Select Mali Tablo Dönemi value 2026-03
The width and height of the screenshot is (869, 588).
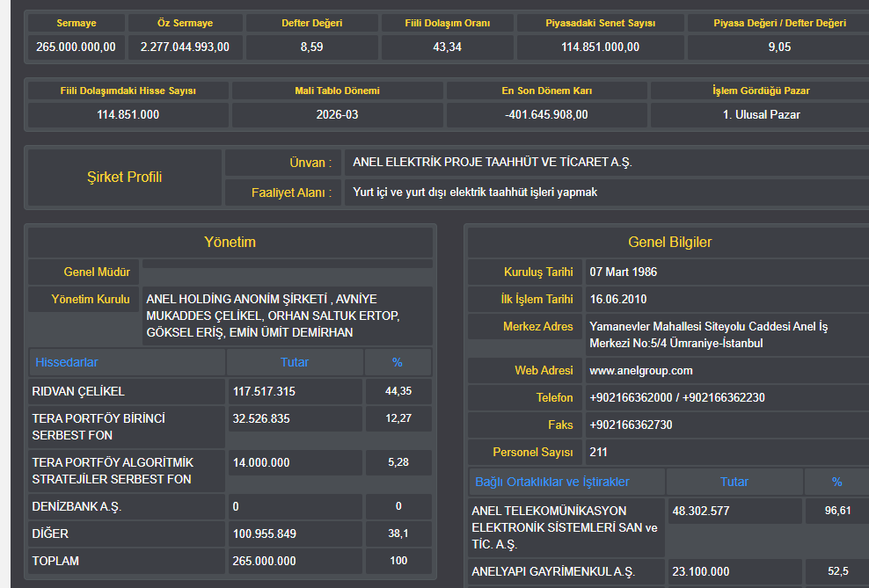tap(337, 114)
